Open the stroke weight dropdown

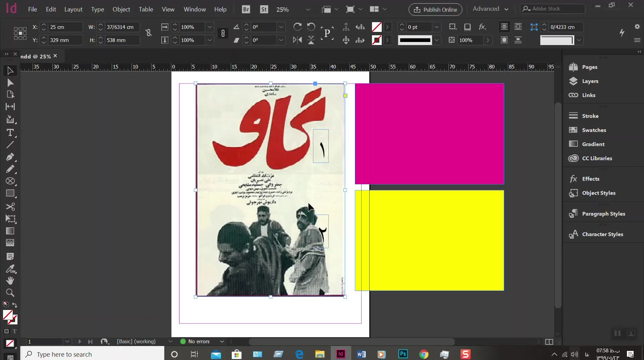[436, 27]
